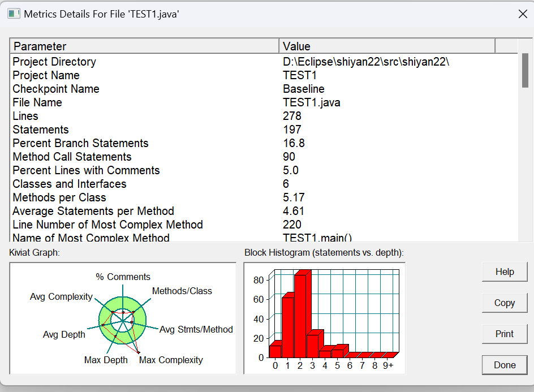The height and width of the screenshot is (392, 534).
Task: Click the Statements value 197
Action: click(292, 130)
